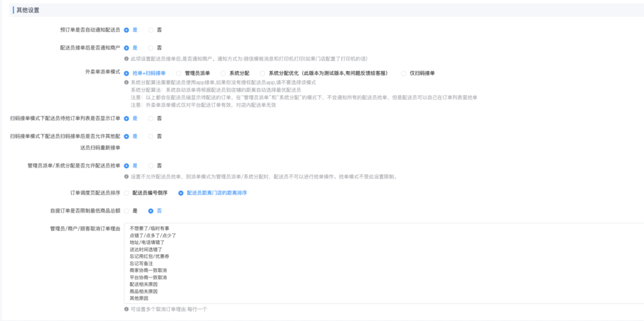Click hint 注意：以上都会在配送员端显示待配送的订单
The width and height of the screenshot is (644, 321).
[x=304, y=98]
